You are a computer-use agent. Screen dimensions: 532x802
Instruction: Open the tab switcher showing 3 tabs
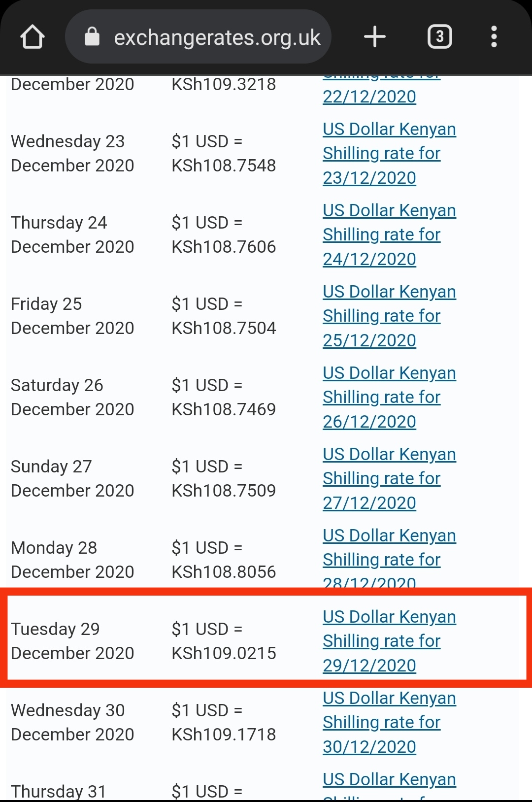click(439, 37)
